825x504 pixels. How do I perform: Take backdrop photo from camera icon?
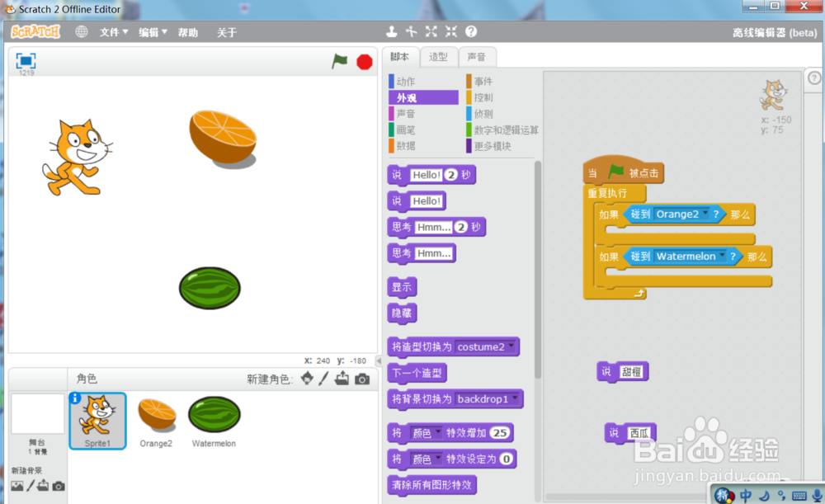[x=59, y=486]
